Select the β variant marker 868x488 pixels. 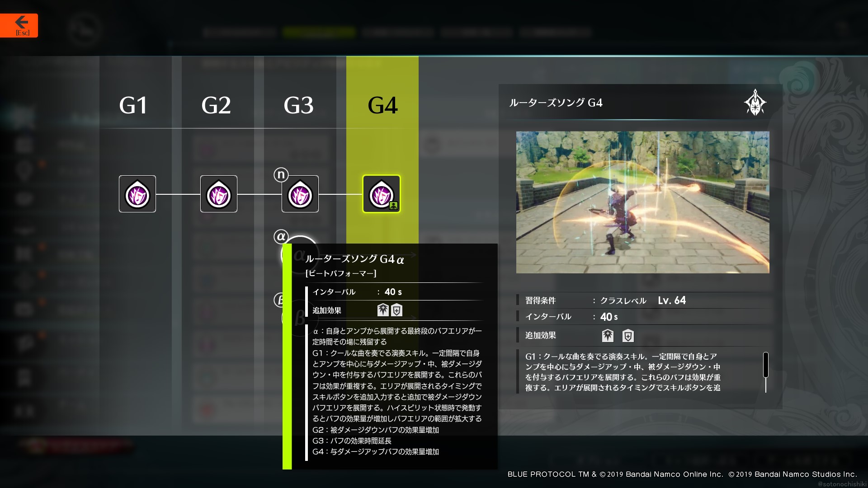pos(279,300)
